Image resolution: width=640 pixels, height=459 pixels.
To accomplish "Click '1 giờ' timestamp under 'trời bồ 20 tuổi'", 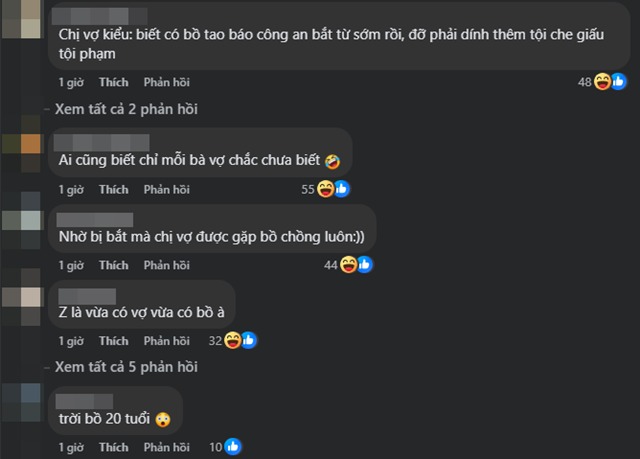I will pos(70,447).
